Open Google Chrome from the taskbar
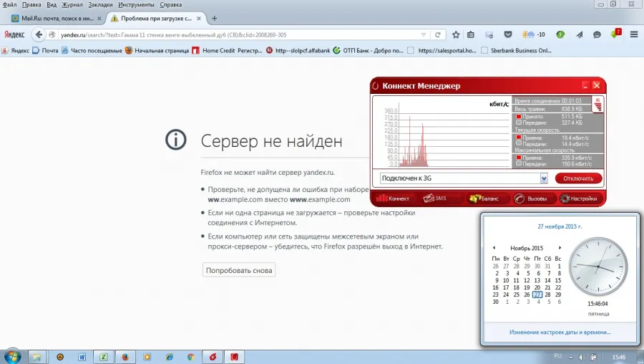The height and width of the screenshot is (364, 644). point(190,357)
